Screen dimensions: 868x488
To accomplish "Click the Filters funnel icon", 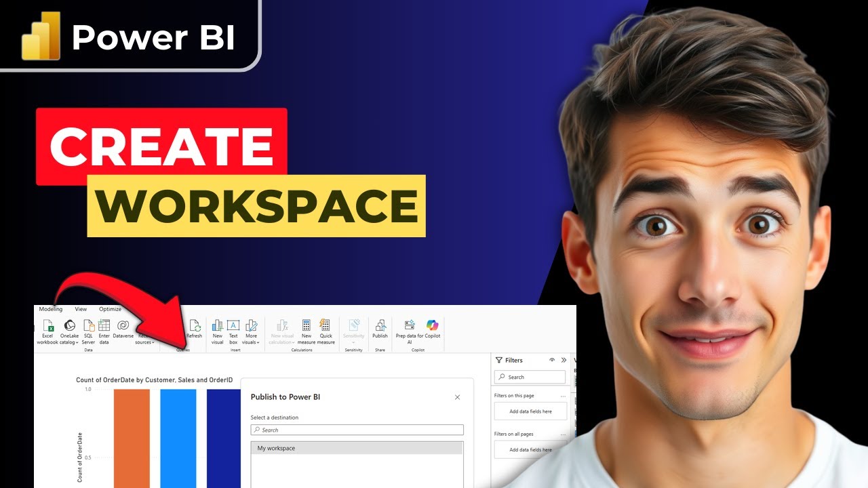I will pyautogui.click(x=499, y=361).
